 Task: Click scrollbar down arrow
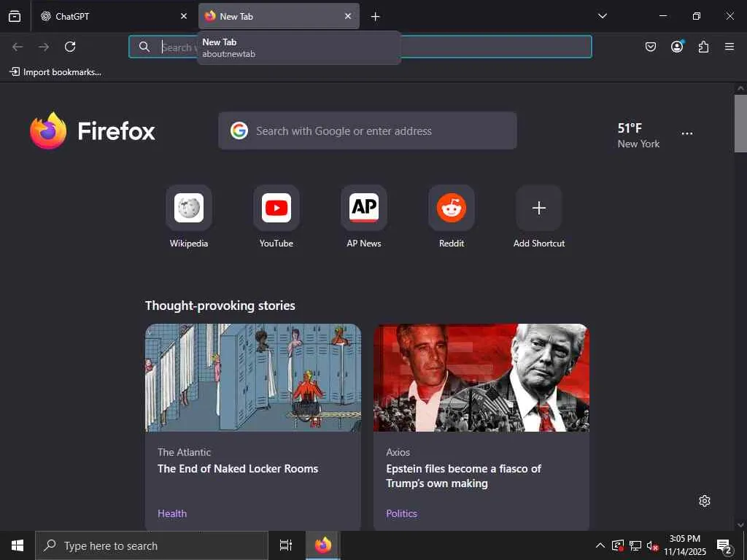click(740, 525)
